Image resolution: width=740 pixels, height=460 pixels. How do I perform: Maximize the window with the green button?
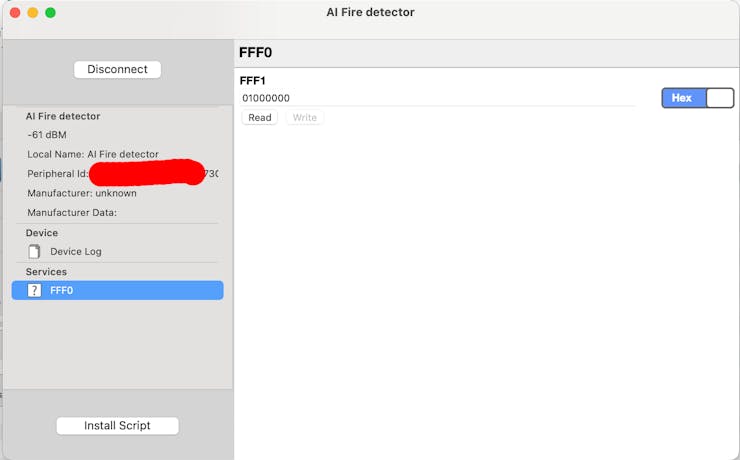50,13
